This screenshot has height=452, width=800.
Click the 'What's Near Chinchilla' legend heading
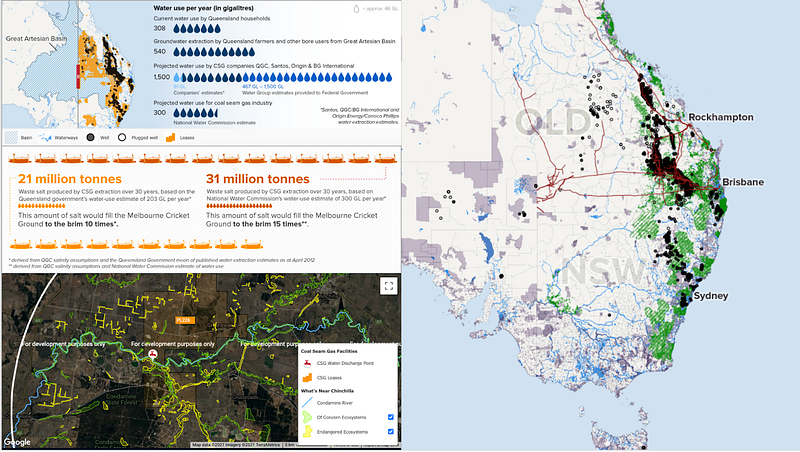click(327, 391)
